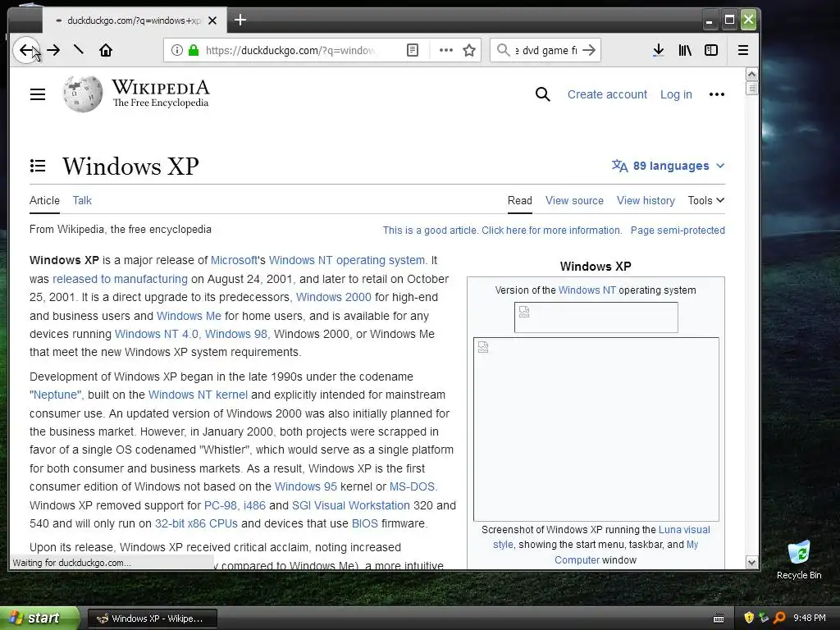The image size is (840, 630).
Task: Open page actions three-dot menu
Action: click(445, 50)
